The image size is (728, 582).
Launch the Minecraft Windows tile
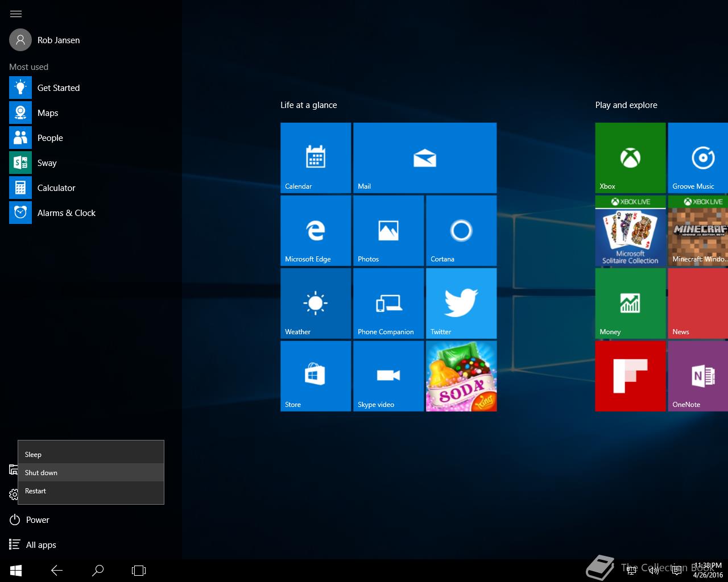698,231
